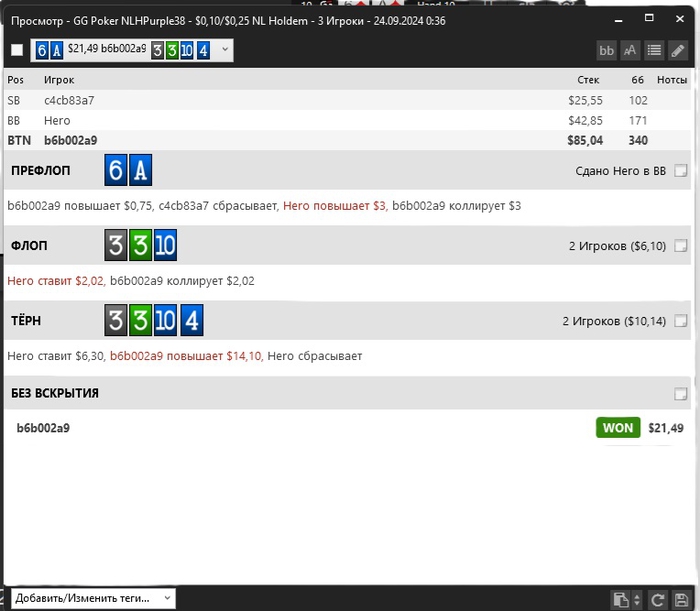Select player c4cb83a7 in SB row
This screenshot has width=700, height=611.
click(x=69, y=100)
